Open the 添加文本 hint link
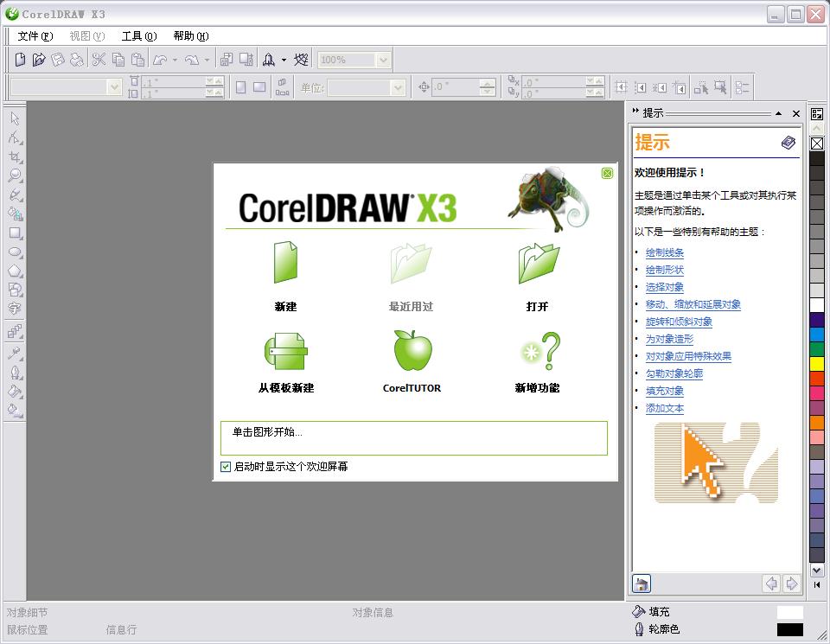The height and width of the screenshot is (644, 830). point(664,408)
